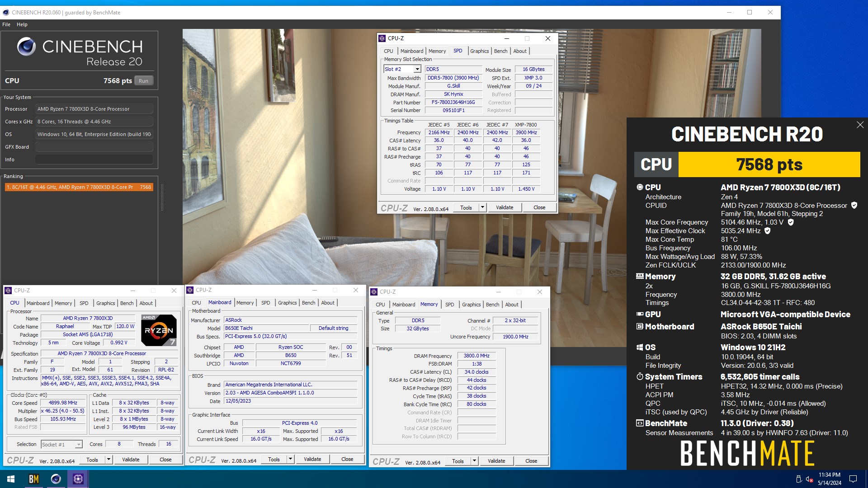Click the GFX Board field
The image size is (868, 488).
click(94, 147)
